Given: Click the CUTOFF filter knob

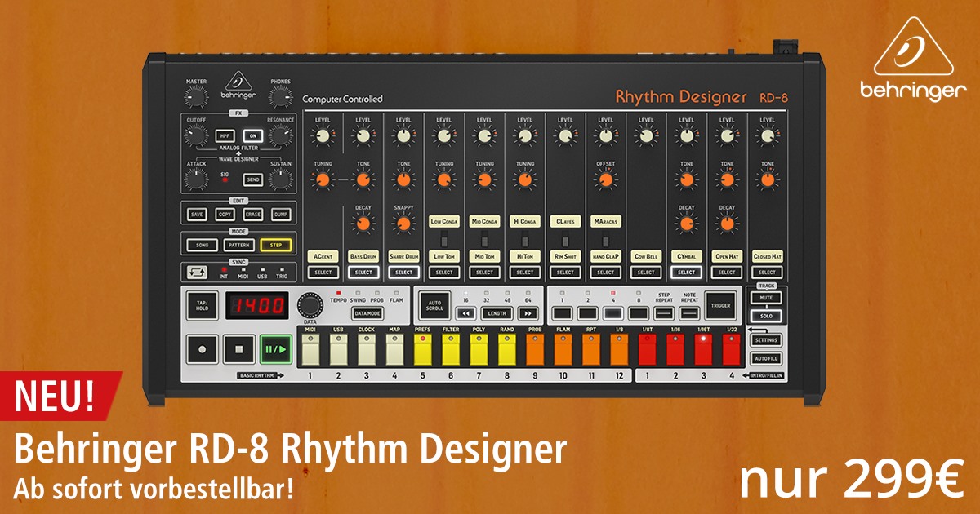Looking at the screenshot, I should tap(196, 136).
